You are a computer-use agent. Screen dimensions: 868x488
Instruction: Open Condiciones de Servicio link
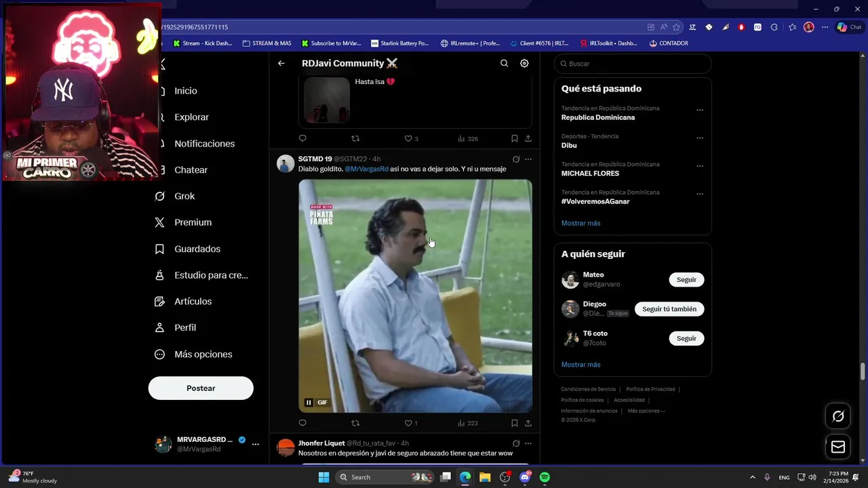pos(588,389)
